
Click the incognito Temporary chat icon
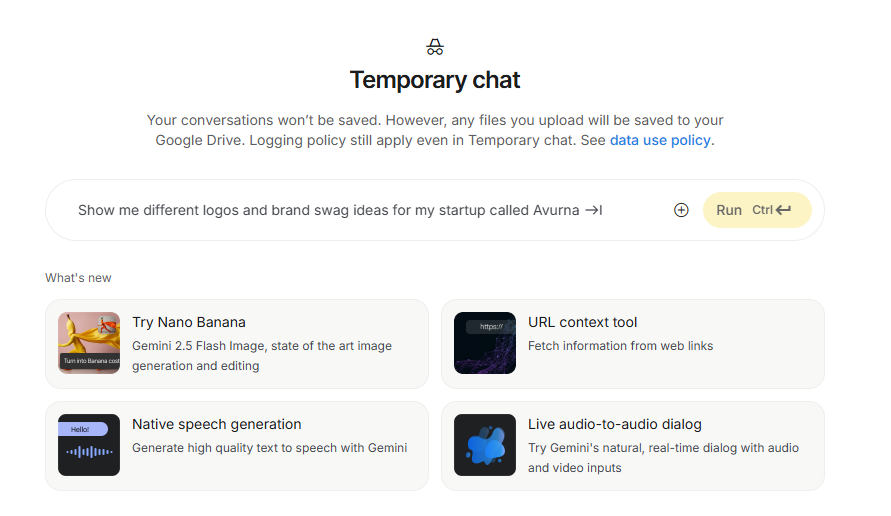435,47
